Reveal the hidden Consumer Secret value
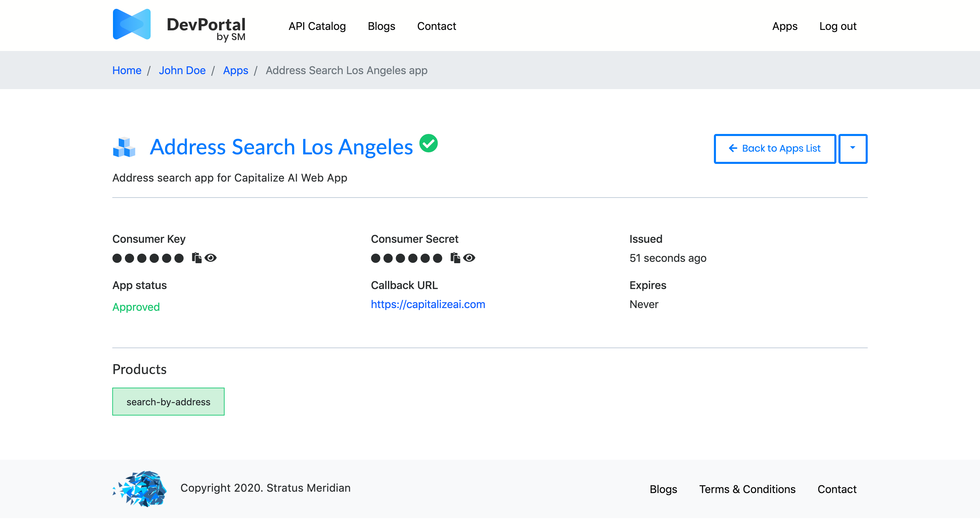The image size is (980, 525). 471,258
